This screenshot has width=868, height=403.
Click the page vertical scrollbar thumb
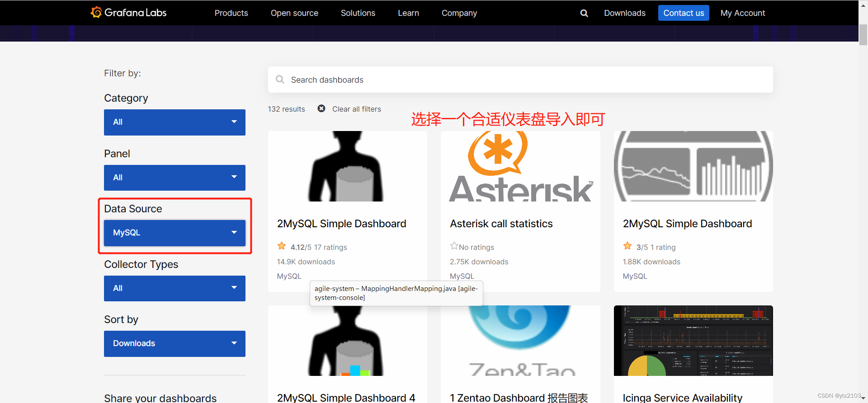(863, 34)
